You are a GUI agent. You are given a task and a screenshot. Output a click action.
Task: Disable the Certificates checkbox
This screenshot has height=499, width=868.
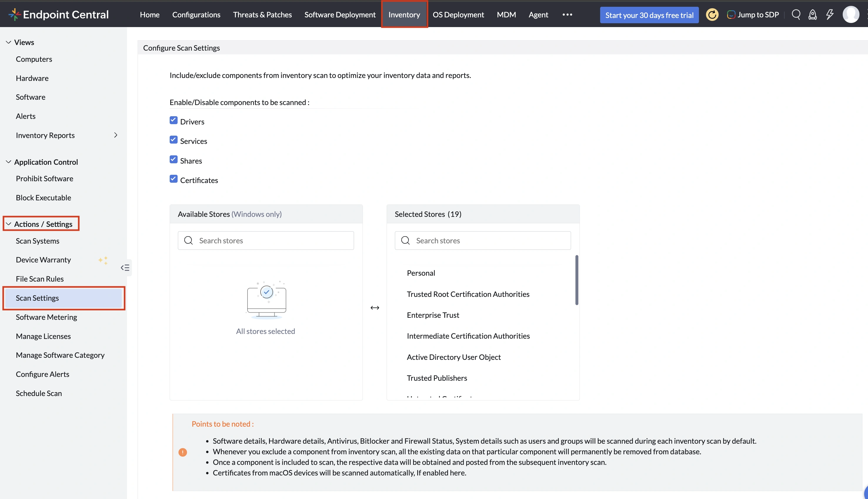173,179
